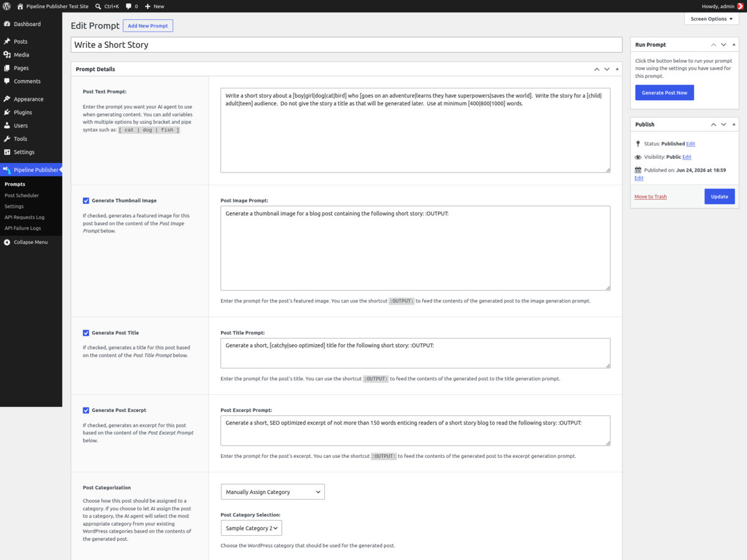Click the Pages icon in sidebar
747x560 pixels.
(7, 68)
